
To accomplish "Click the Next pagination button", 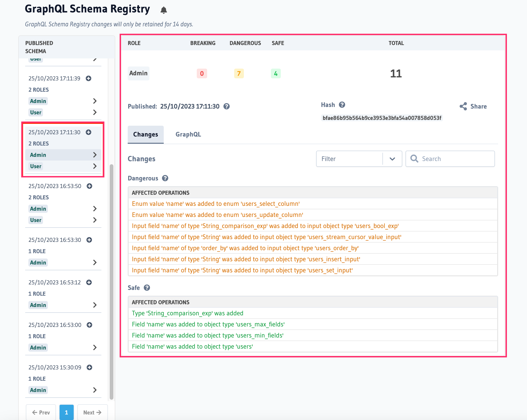I will click(92, 412).
